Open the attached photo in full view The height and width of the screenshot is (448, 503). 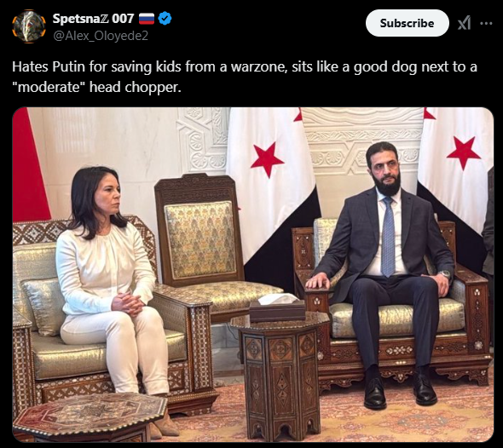[253, 274]
